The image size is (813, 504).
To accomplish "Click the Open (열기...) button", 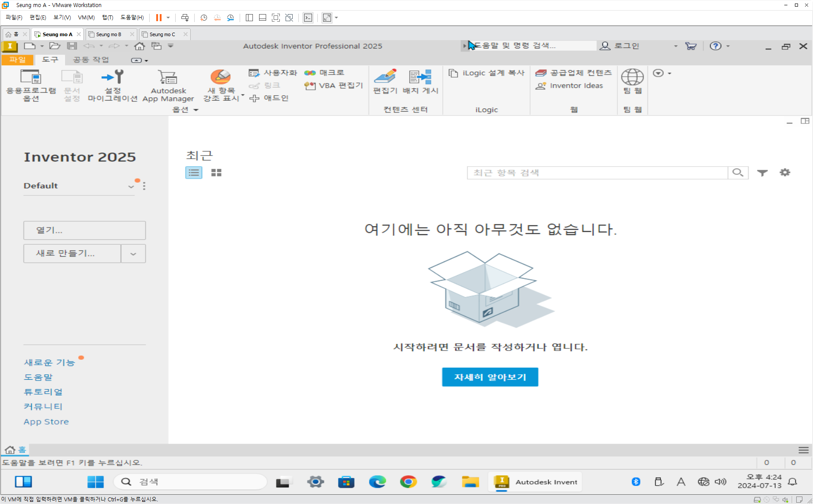I will 85,230.
